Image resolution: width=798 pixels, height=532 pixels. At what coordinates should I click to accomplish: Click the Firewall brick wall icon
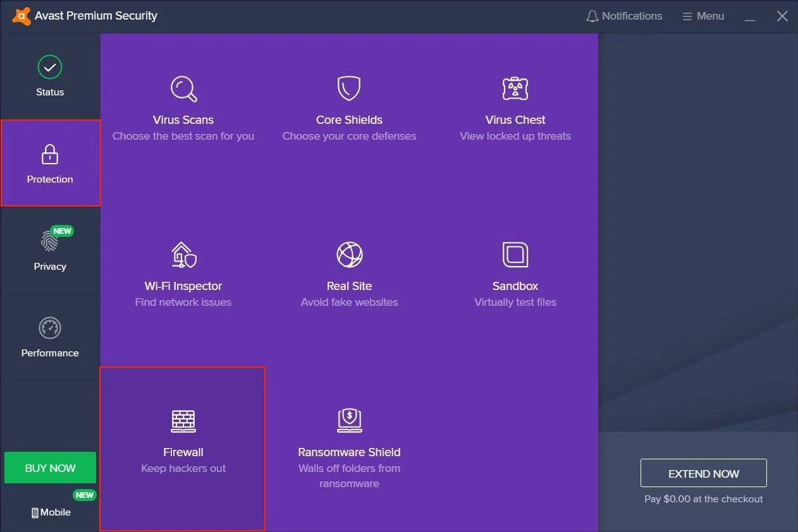pos(183,421)
